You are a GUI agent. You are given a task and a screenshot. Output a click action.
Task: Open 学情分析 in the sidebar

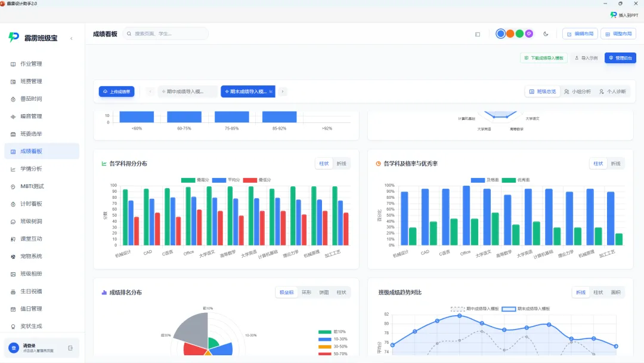[x=42, y=168]
